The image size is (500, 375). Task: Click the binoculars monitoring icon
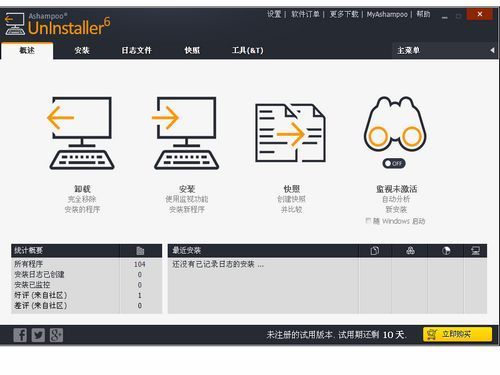(395, 124)
